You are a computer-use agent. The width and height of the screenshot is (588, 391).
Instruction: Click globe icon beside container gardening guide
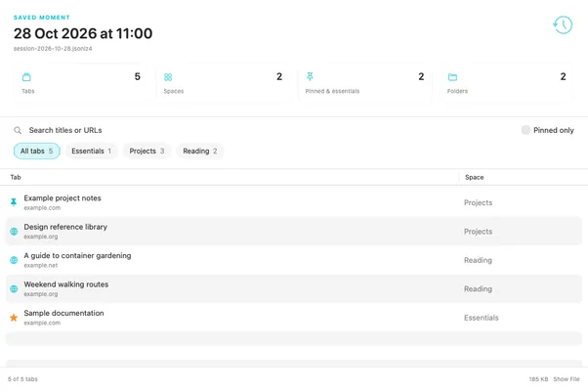click(x=14, y=260)
